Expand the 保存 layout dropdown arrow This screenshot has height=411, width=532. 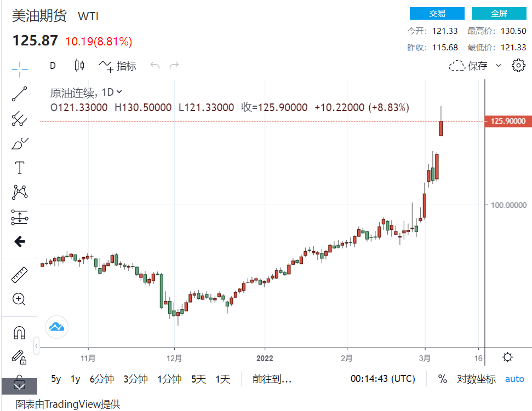click(499, 66)
